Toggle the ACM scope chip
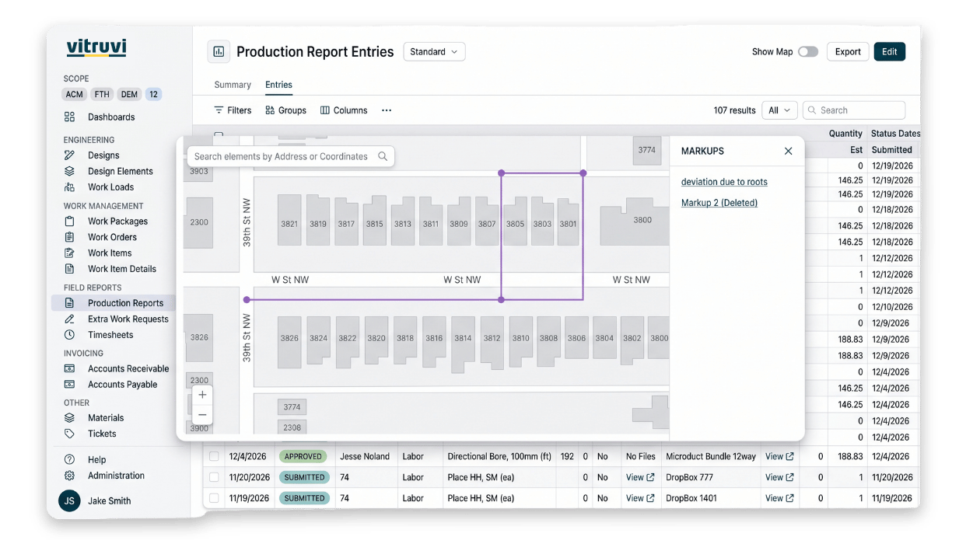980x544 pixels. tap(75, 95)
